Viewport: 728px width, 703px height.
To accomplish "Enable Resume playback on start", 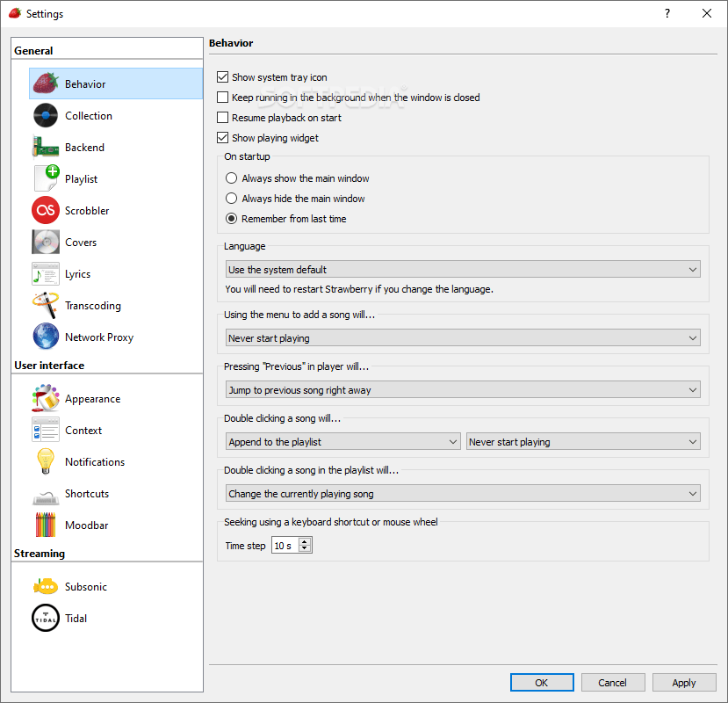I will [x=223, y=117].
